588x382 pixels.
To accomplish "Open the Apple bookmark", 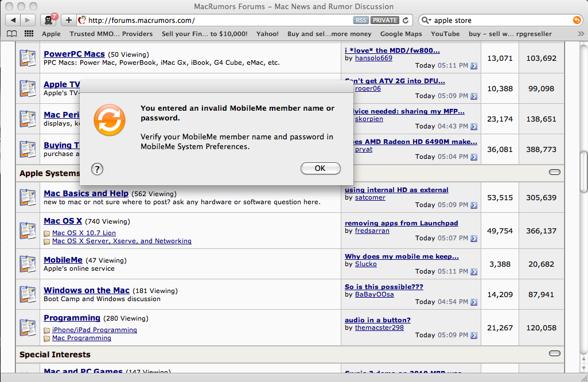I will [x=51, y=34].
